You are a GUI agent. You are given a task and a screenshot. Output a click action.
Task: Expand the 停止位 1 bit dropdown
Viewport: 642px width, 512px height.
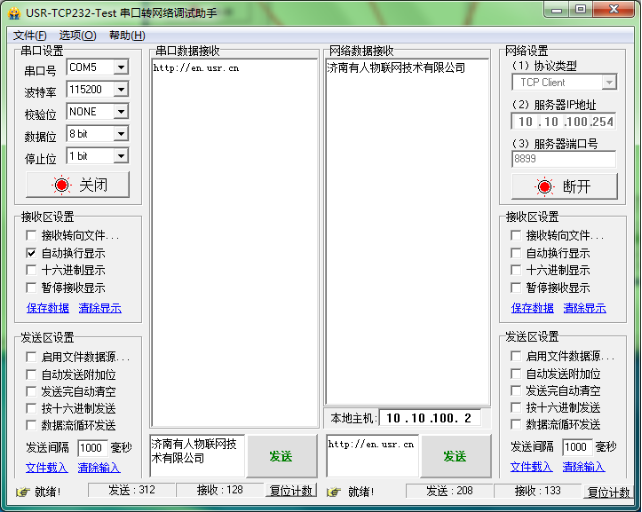(121, 156)
